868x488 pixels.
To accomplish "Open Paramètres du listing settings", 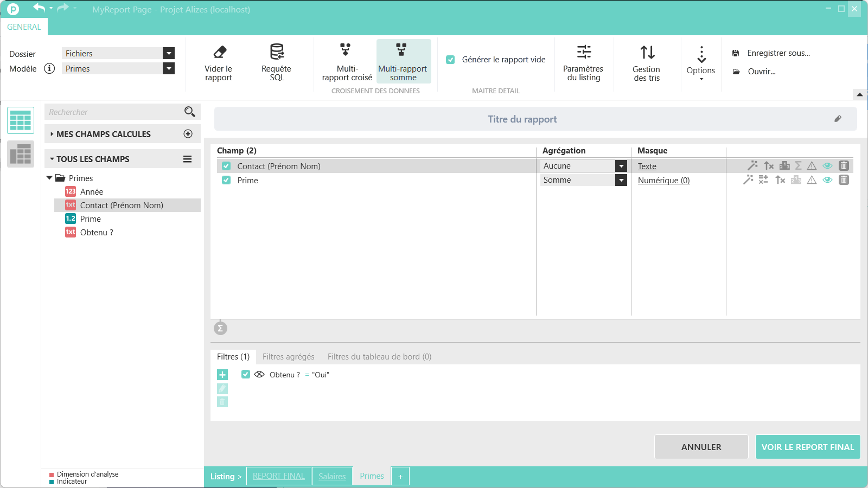I will pyautogui.click(x=584, y=53).
